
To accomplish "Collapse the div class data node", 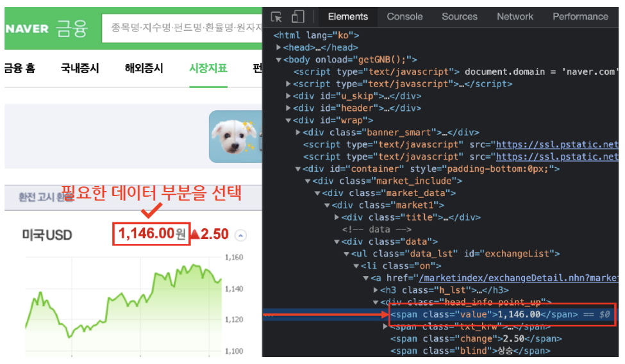I will click(337, 242).
